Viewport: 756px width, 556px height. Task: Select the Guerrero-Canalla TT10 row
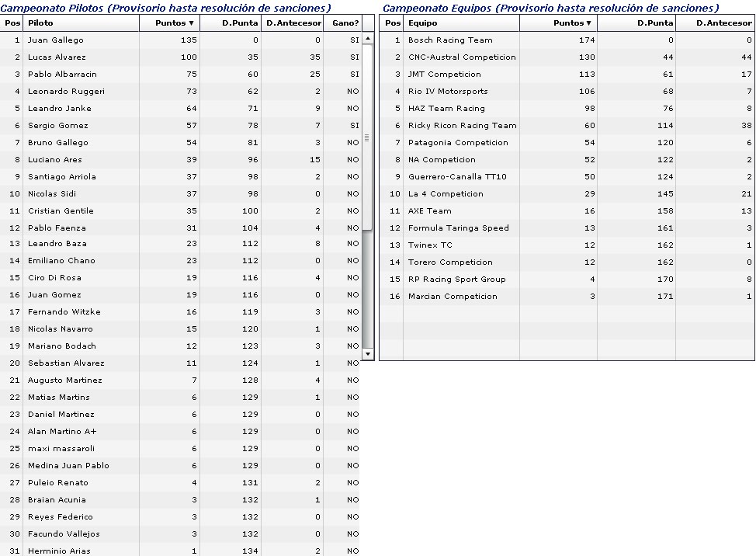coord(567,177)
